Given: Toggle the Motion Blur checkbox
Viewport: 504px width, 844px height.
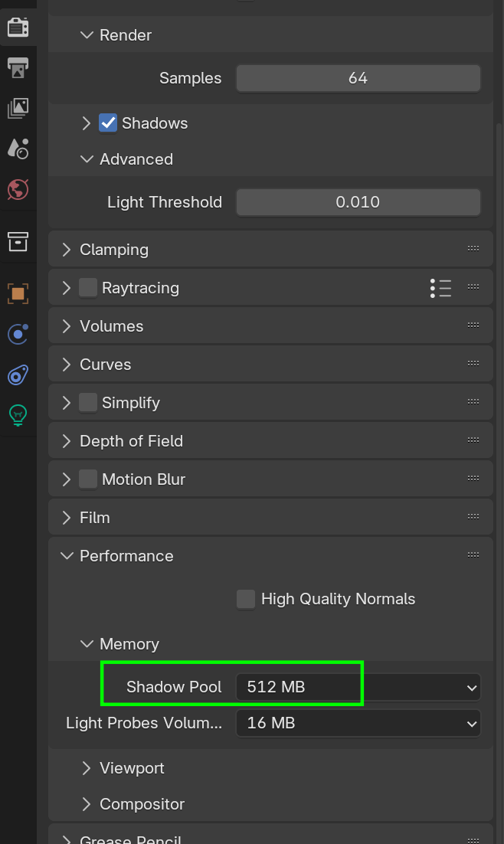Looking at the screenshot, I should (88, 479).
